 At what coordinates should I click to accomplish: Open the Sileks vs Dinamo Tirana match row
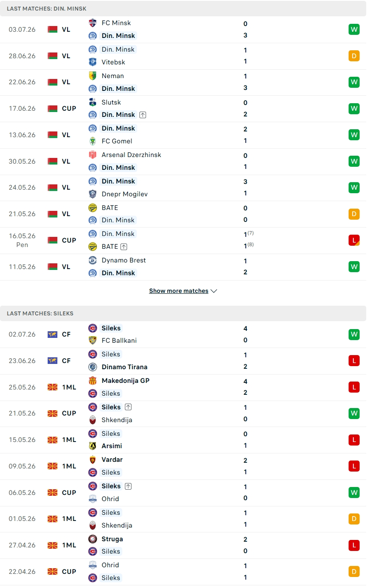pyautogui.click(x=183, y=361)
